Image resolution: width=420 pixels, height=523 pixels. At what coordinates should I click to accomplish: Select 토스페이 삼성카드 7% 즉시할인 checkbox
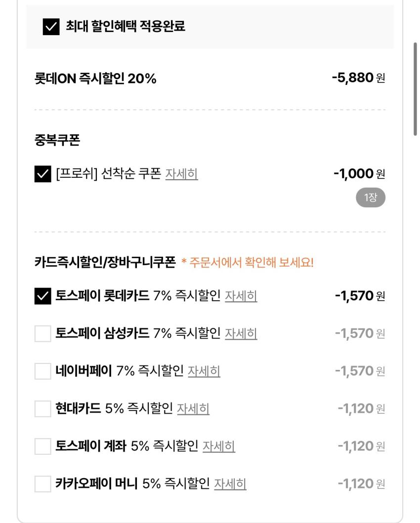pyautogui.click(x=42, y=334)
